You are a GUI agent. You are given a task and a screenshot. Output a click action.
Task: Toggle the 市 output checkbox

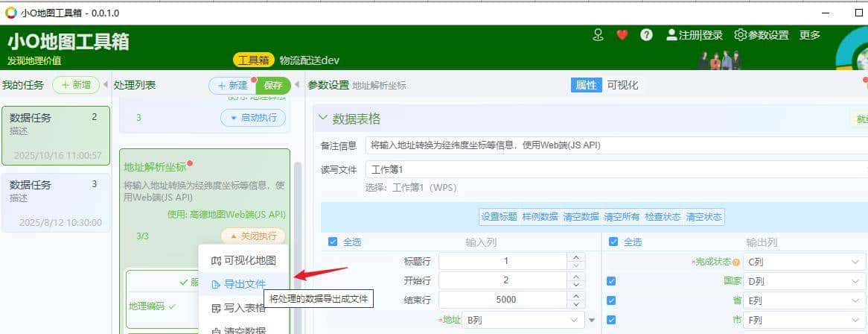[611, 320]
